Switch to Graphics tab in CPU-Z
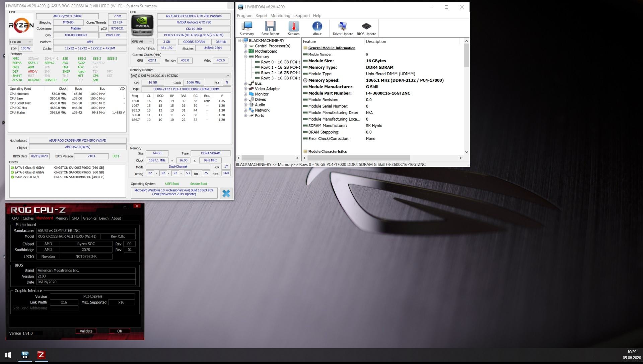The width and height of the screenshot is (643, 364). tap(89, 218)
